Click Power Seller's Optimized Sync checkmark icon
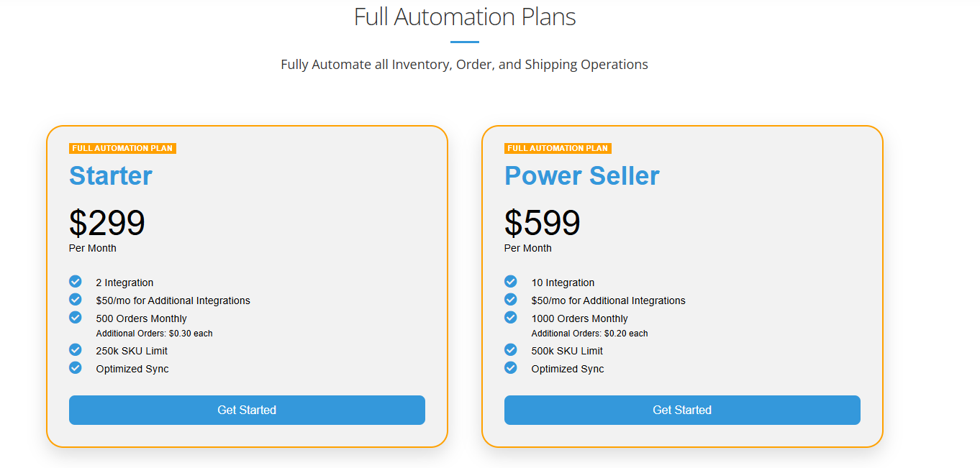Screen dimensions: 980x468 point(511,367)
